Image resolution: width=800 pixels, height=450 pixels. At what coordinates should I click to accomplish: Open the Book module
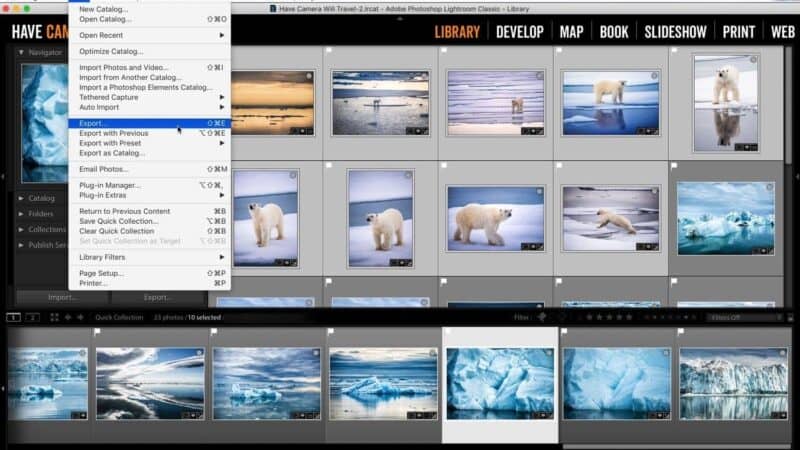point(614,32)
